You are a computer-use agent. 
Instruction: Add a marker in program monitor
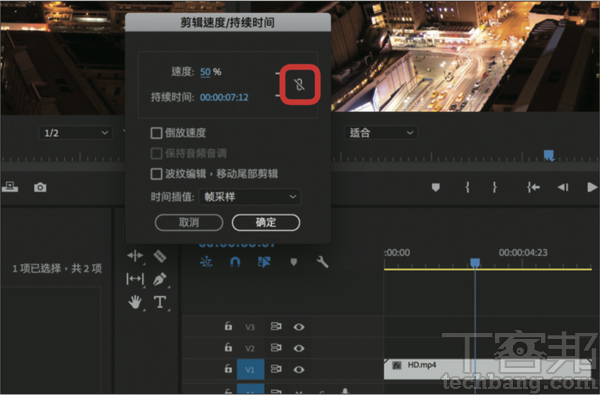435,187
